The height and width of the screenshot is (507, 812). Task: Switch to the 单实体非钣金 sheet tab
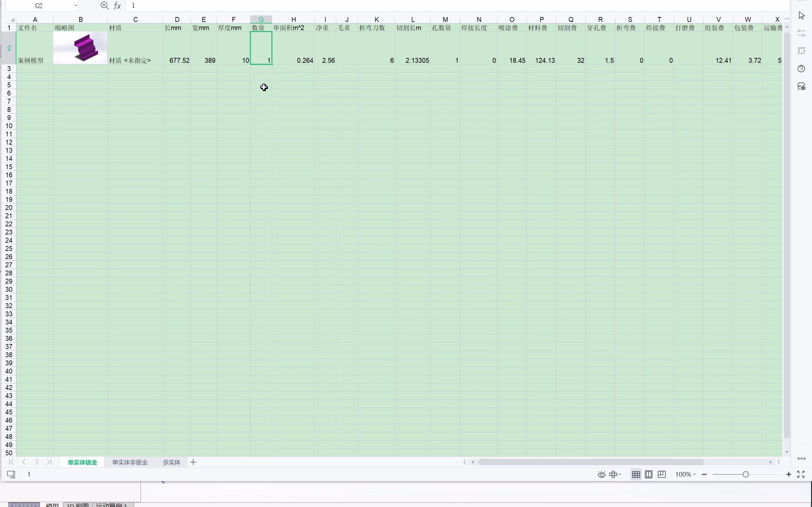click(x=130, y=462)
